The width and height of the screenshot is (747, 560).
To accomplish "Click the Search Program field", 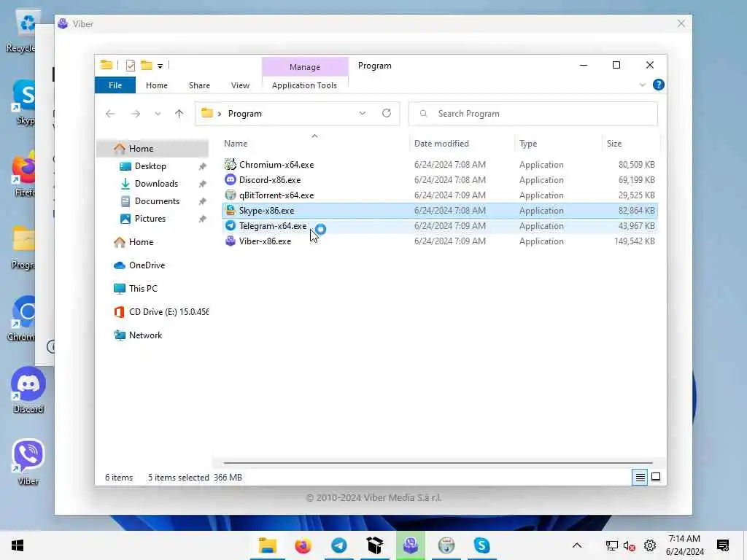I will point(533,113).
